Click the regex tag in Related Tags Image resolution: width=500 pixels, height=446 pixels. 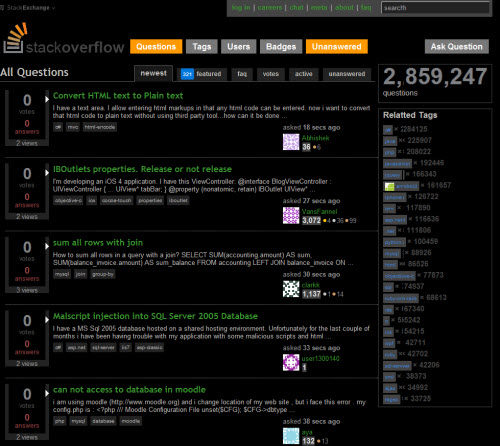click(x=391, y=399)
